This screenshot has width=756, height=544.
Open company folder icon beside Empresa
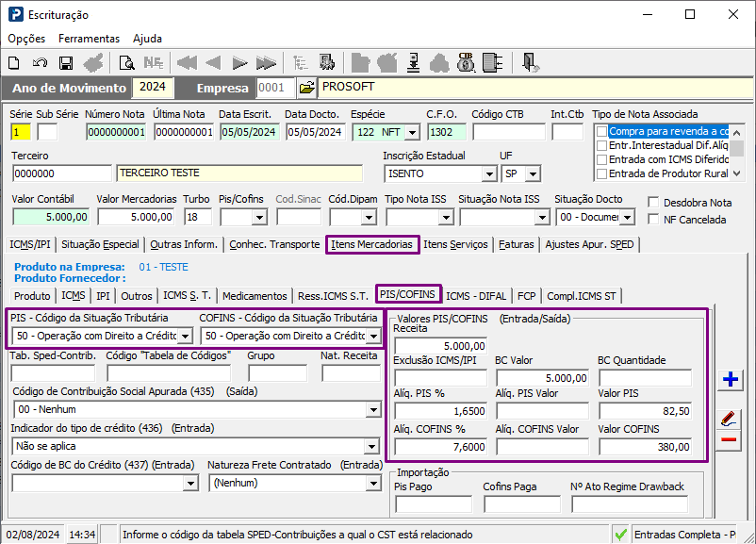(306, 88)
